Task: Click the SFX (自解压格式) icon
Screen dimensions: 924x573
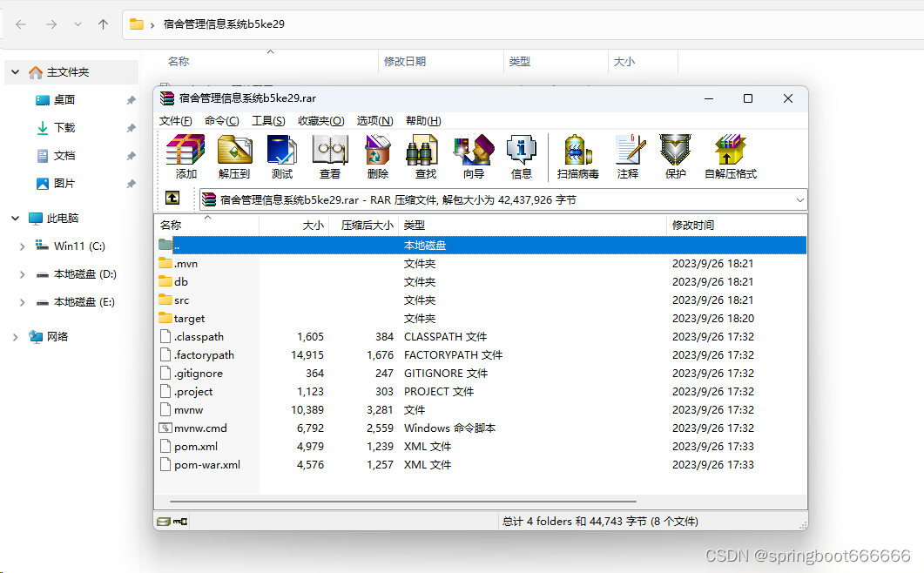Action: point(731,156)
